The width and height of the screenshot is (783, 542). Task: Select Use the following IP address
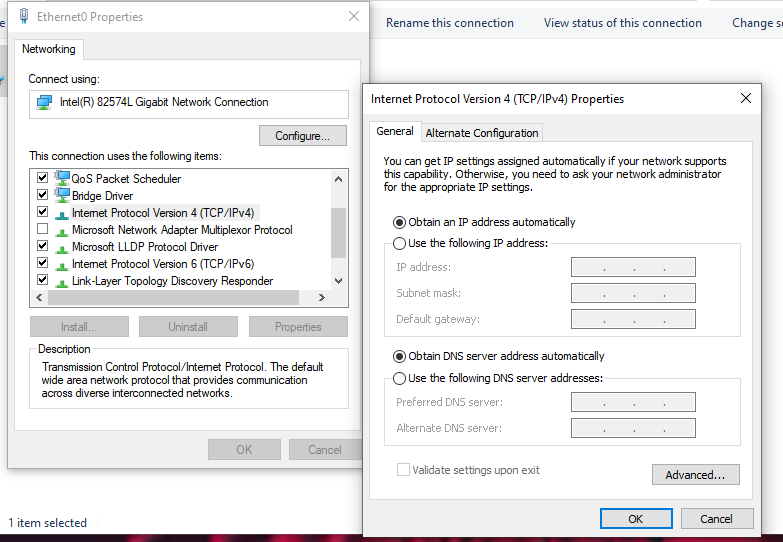point(400,243)
